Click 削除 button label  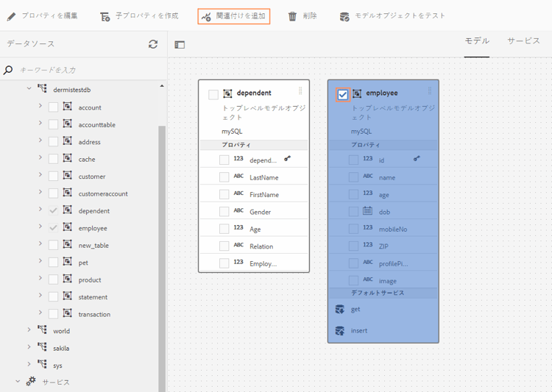pyautogui.click(x=310, y=16)
